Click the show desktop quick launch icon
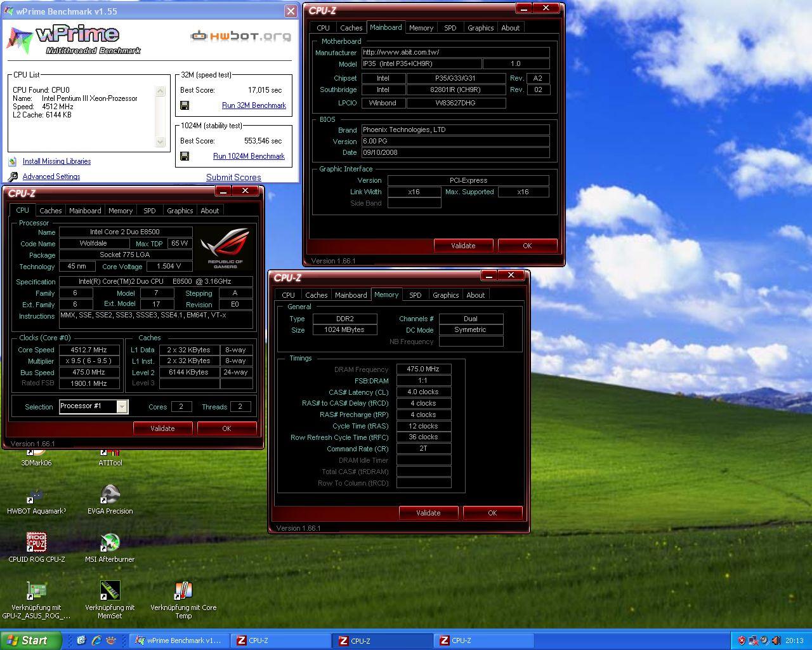 [81, 640]
